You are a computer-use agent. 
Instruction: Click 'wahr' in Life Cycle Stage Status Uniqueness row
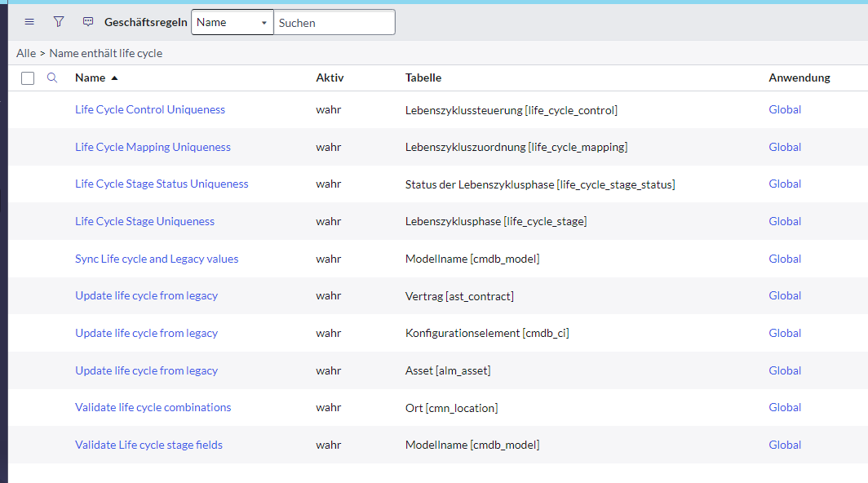tap(329, 184)
